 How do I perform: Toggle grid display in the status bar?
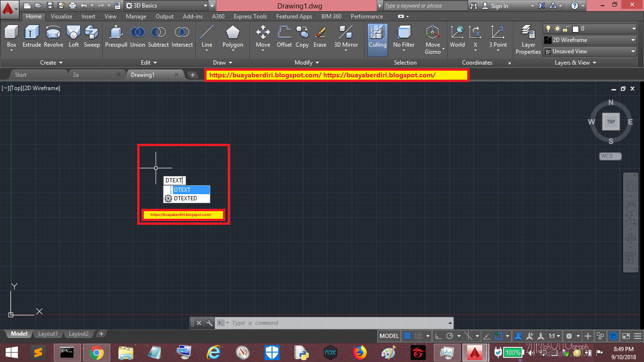tap(406, 336)
